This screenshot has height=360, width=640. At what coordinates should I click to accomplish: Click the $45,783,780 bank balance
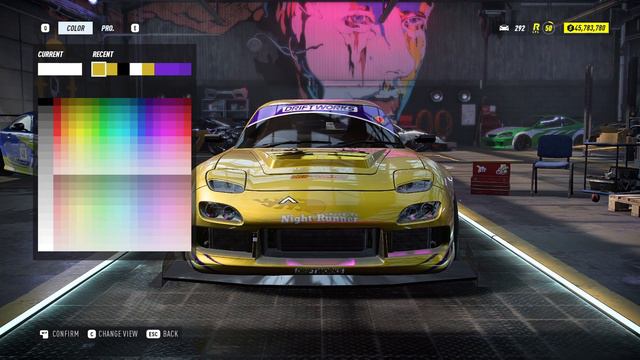[586, 28]
